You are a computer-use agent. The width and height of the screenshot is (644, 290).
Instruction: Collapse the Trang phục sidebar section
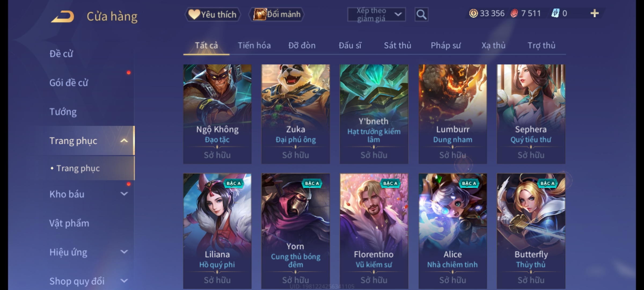coord(124,141)
